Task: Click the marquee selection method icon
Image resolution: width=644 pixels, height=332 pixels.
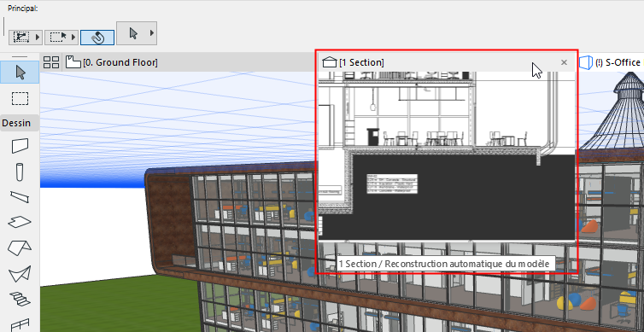Action: [x=57, y=38]
